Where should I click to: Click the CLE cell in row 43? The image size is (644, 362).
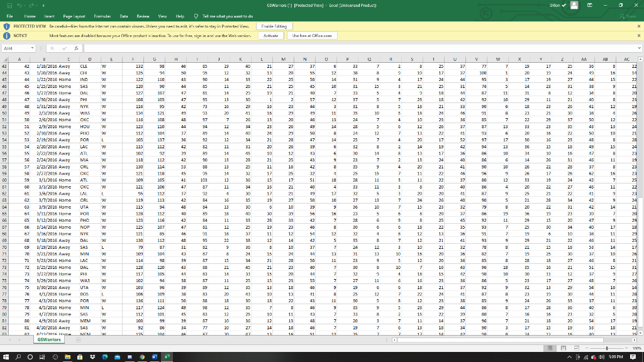pos(89,66)
